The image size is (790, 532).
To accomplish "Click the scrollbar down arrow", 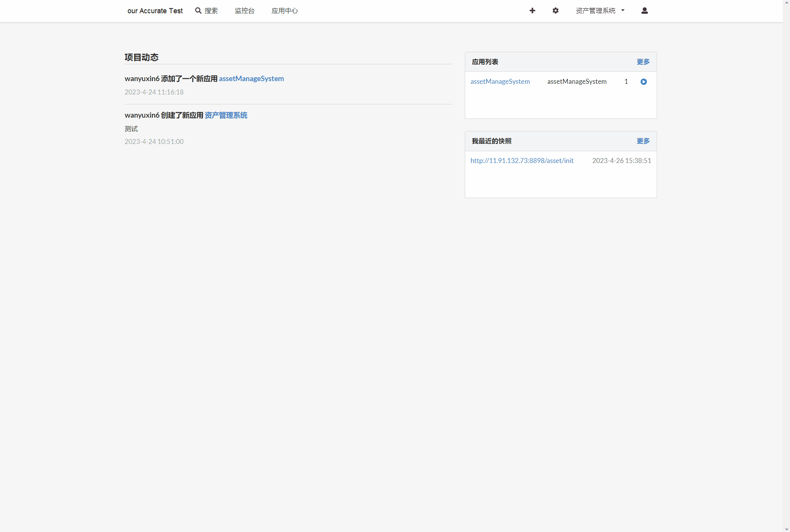I will tap(787, 529).
